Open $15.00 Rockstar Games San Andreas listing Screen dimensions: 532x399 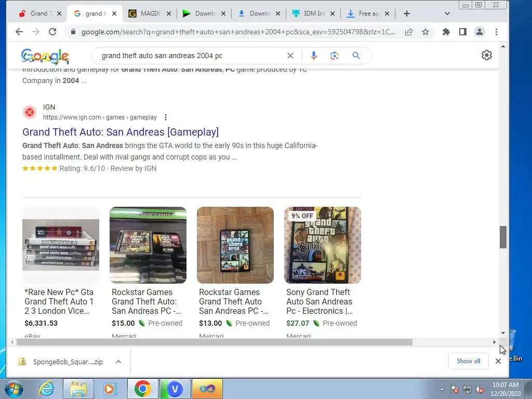pos(146,302)
